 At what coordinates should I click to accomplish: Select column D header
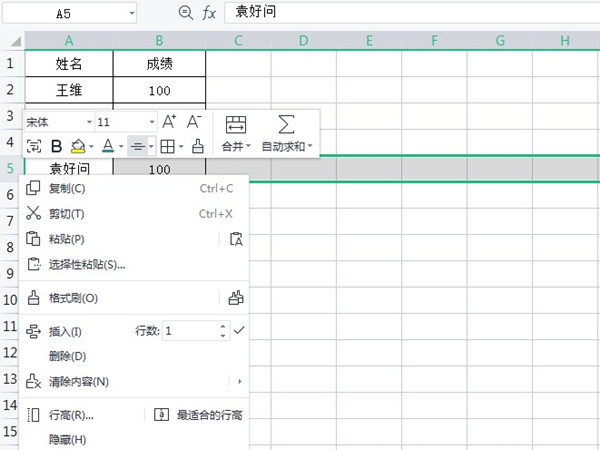[302, 40]
